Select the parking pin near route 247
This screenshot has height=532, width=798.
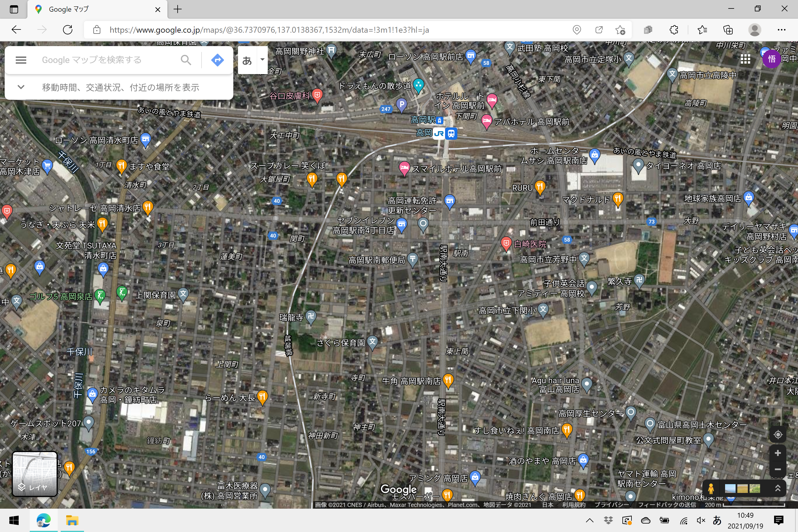point(401,105)
